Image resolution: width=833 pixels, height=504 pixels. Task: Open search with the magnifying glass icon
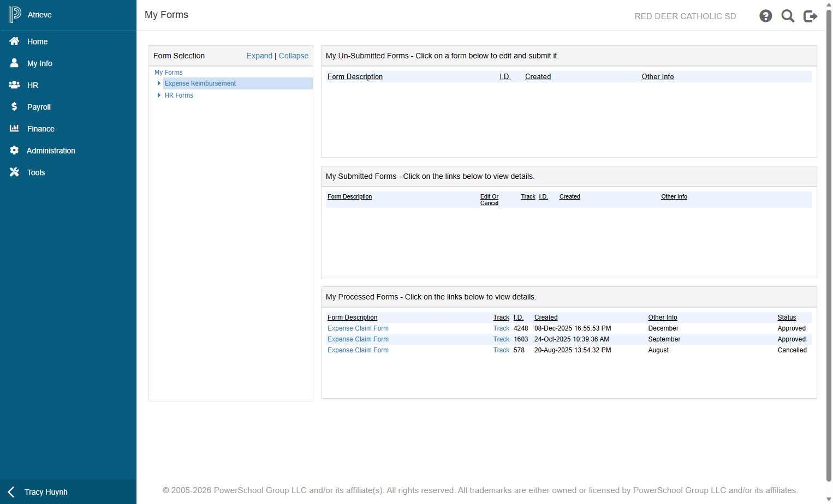(x=788, y=16)
